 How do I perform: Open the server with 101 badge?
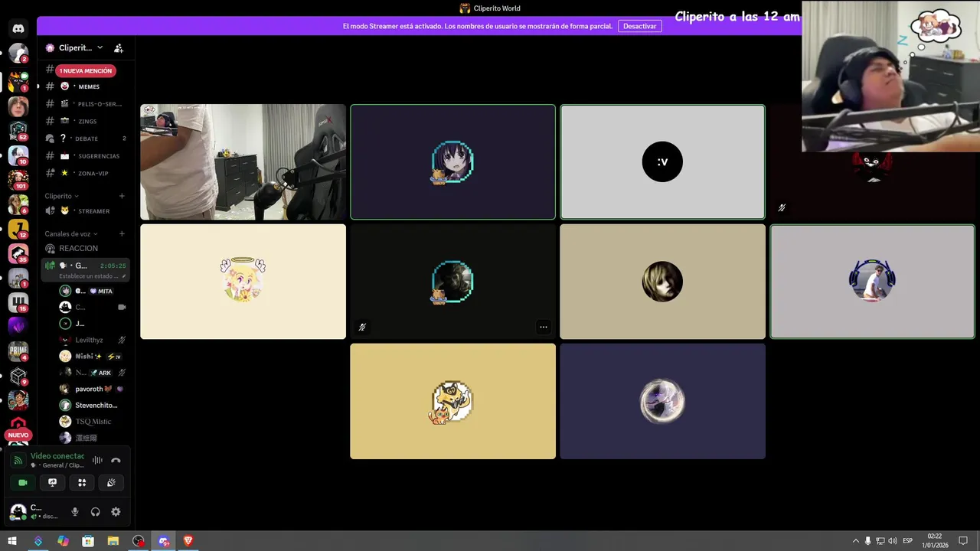click(x=18, y=180)
